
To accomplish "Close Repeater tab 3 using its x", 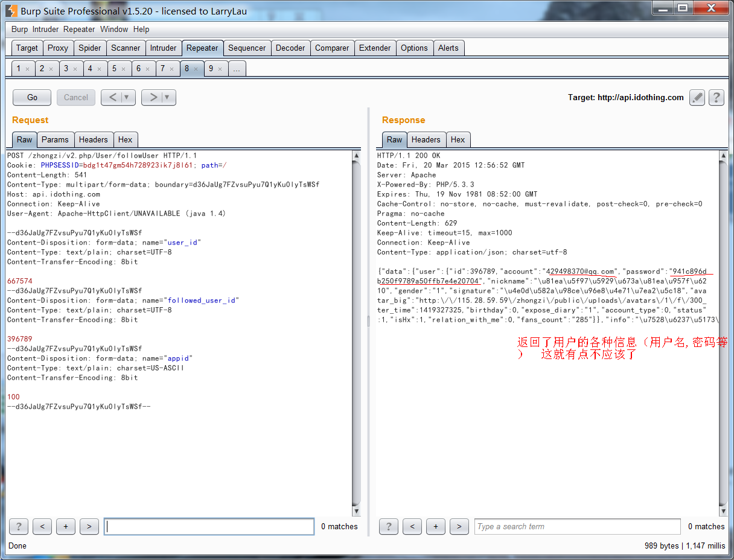I will (x=75, y=69).
